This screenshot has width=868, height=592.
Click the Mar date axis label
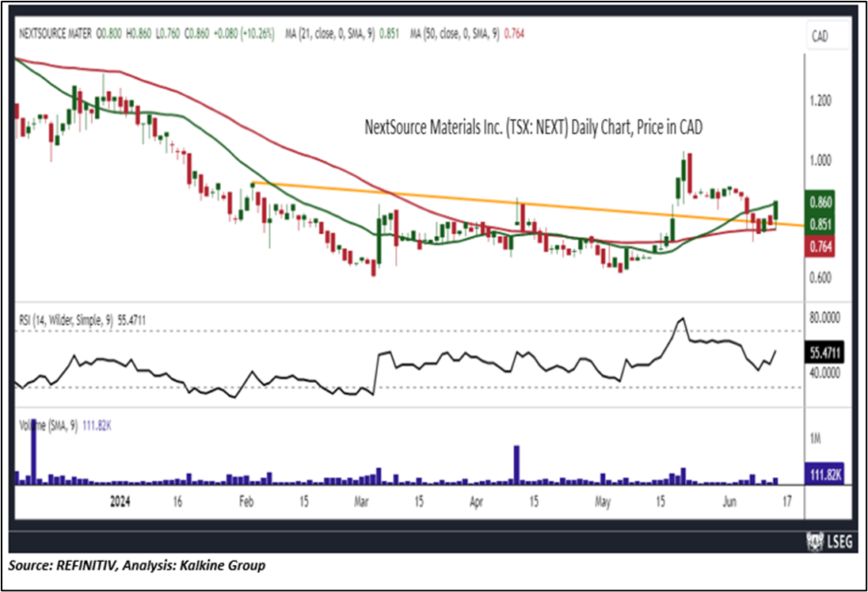361,502
